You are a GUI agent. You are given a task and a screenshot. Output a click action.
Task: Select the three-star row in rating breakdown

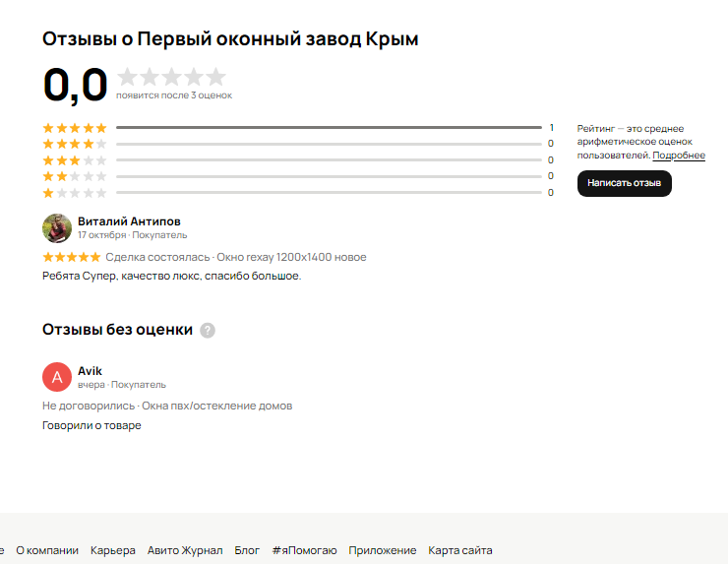point(75,160)
